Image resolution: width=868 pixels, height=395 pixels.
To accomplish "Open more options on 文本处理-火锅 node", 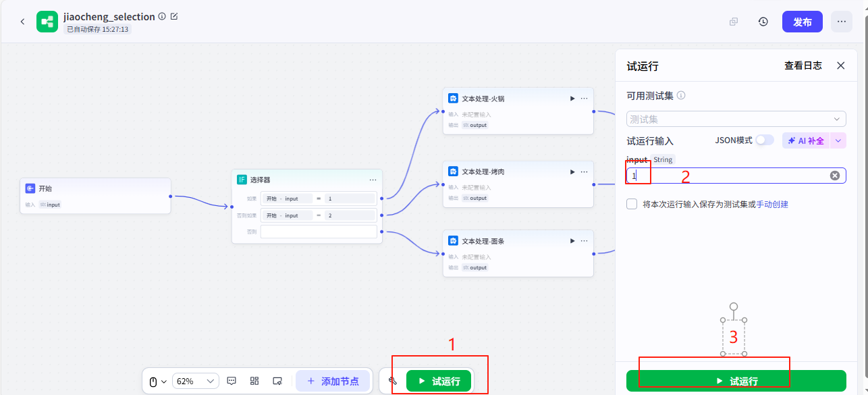I will click(x=584, y=99).
